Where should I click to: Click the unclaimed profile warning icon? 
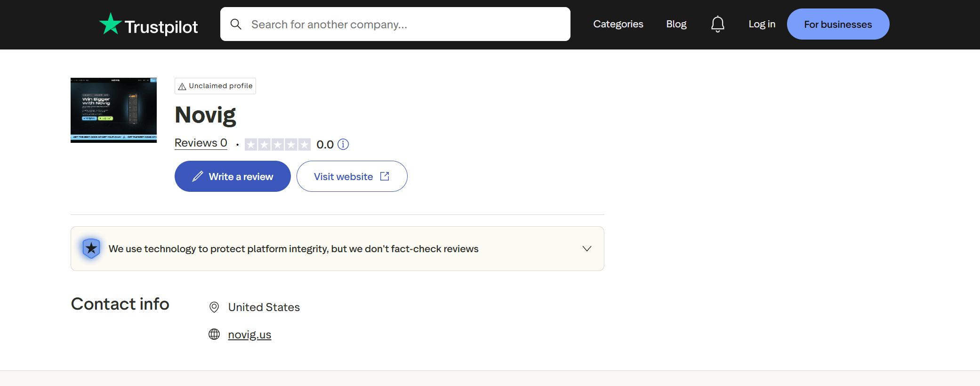(182, 86)
